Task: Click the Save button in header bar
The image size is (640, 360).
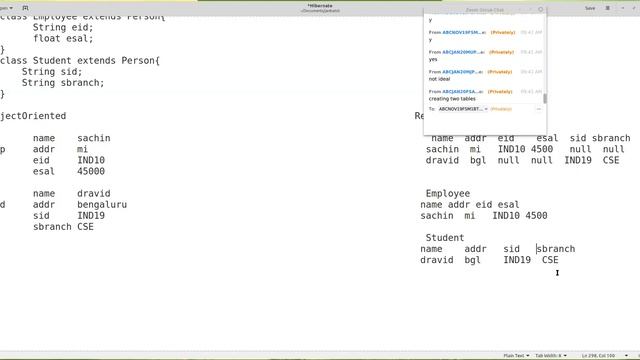Action: (x=590, y=8)
